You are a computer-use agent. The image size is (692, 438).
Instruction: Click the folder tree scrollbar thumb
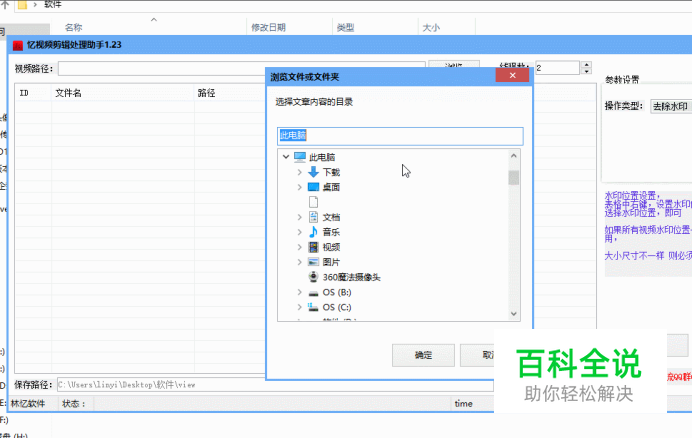(x=514, y=177)
